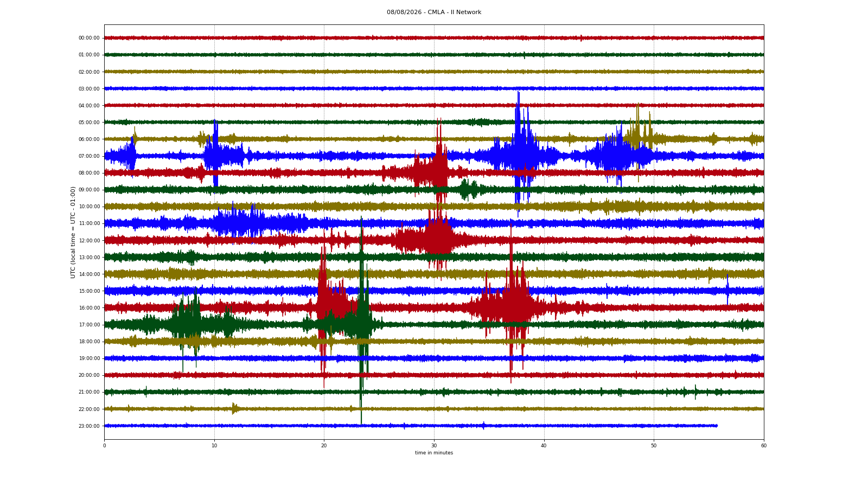Select the 13:00:00 row label
The image size is (868, 488).
(x=89, y=257)
